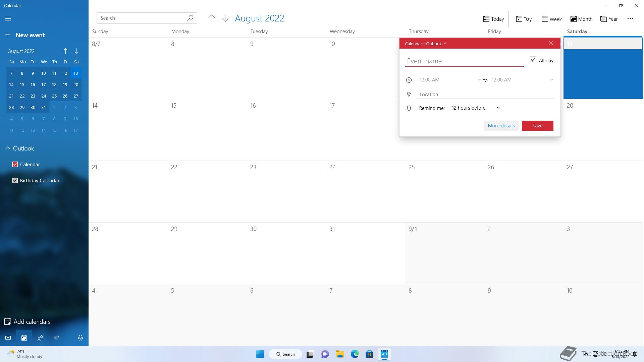644x362 pixels.
Task: Open the hamburger navigation menu
Action: [8, 19]
